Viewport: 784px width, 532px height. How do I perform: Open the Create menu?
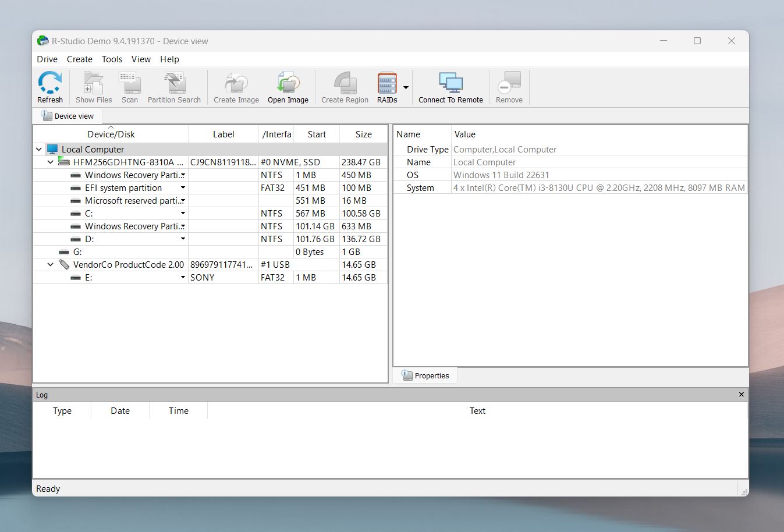pos(80,59)
